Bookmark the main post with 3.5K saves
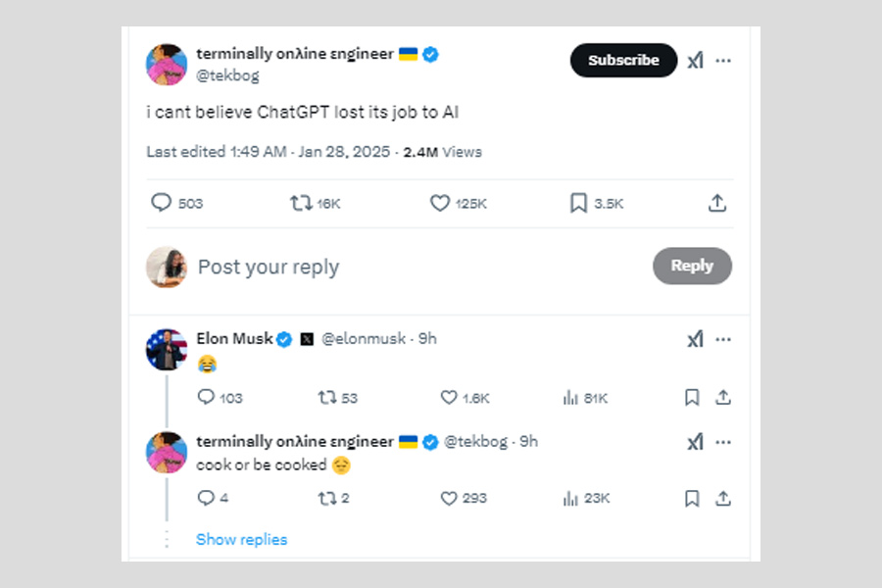 click(x=578, y=203)
